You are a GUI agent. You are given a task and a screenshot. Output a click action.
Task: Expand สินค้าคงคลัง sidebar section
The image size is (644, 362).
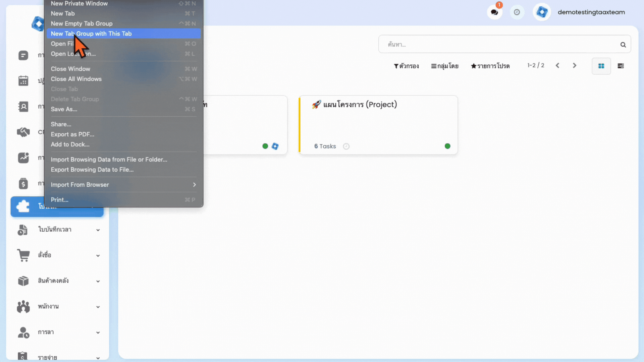[98, 281]
